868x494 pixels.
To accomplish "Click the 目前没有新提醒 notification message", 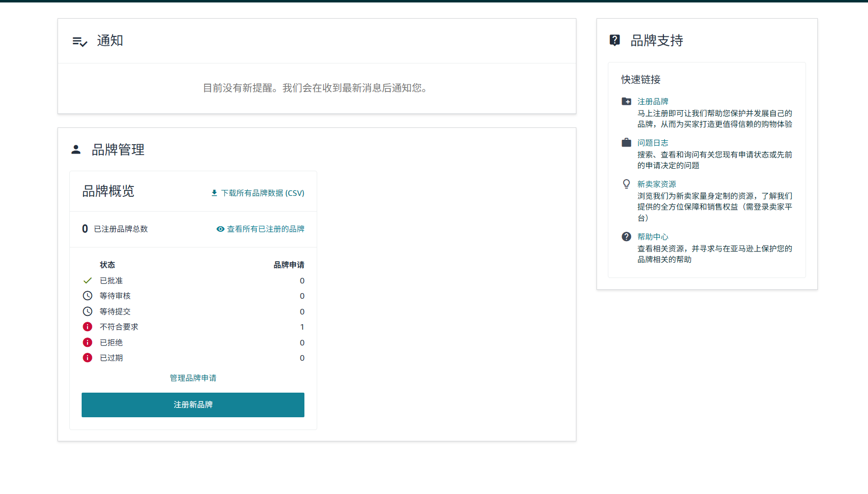I will (317, 88).
